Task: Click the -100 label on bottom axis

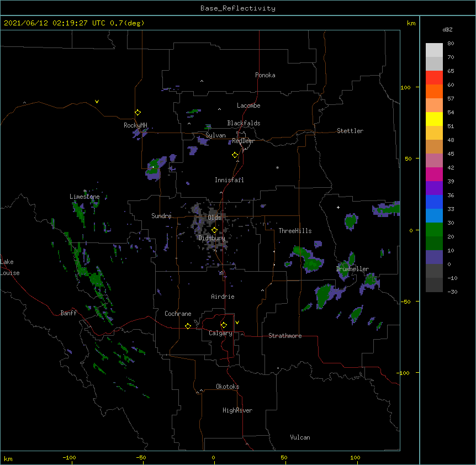Action: tap(69, 457)
